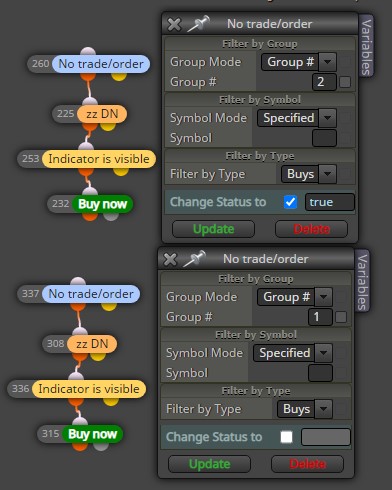Click gray output connector on node 315
392x490 pixels.
101,446
